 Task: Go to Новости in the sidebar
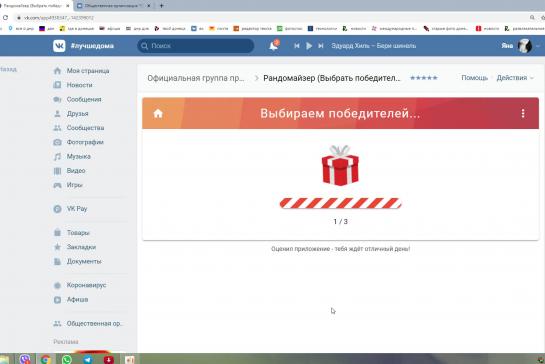pos(79,85)
